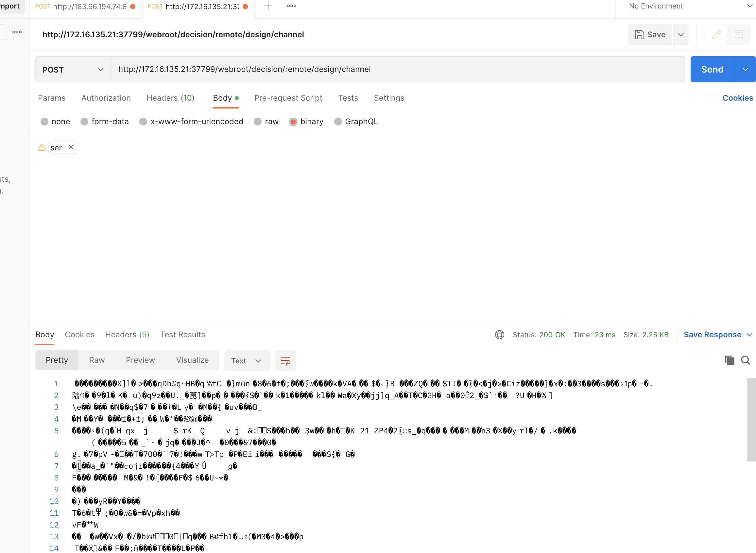Click the response vertical scrollbar thumb
Viewport: 756px width, 553px height.
(751, 419)
